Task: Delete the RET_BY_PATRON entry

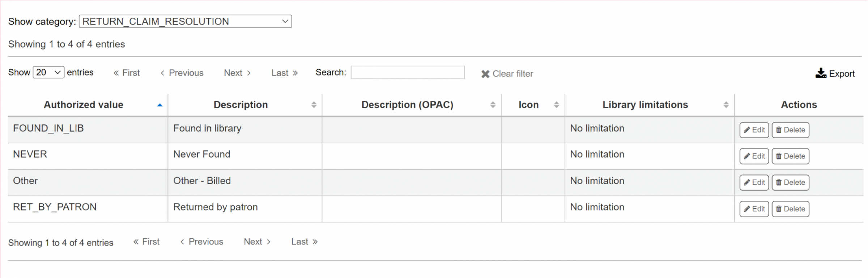Action: pyautogui.click(x=790, y=209)
